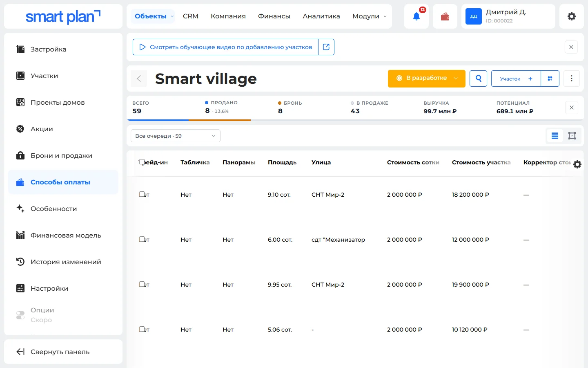Open the Компания menu

tap(228, 16)
